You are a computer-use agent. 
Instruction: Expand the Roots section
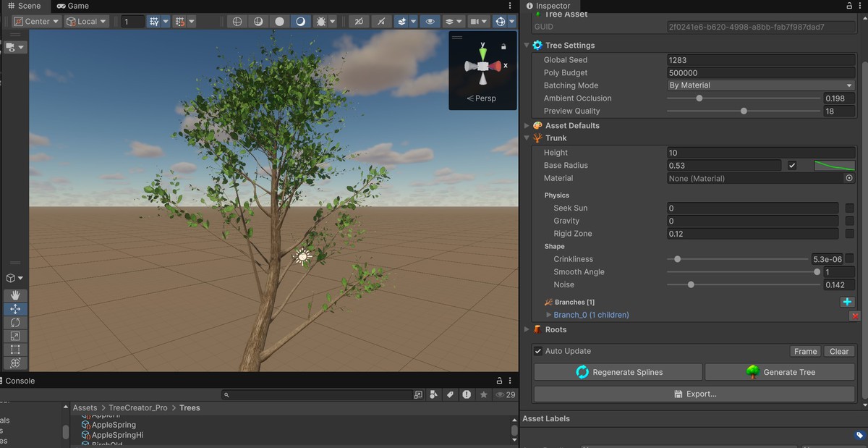click(527, 330)
